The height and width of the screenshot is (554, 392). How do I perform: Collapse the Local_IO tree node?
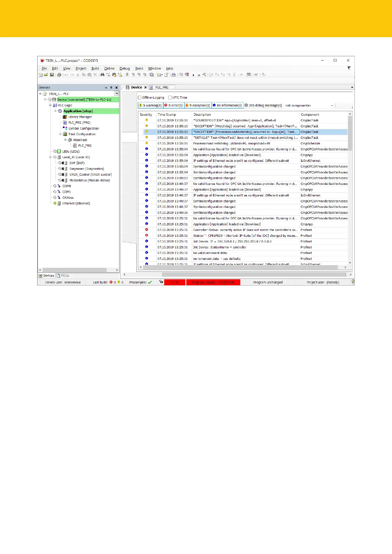(50, 157)
